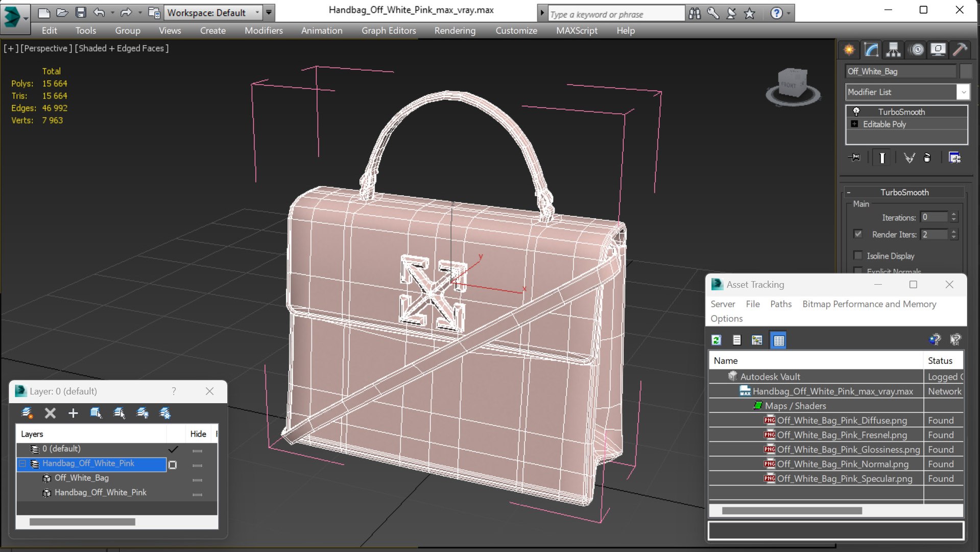Click the Pin Stack icon
The height and width of the screenshot is (552, 980).
point(854,157)
